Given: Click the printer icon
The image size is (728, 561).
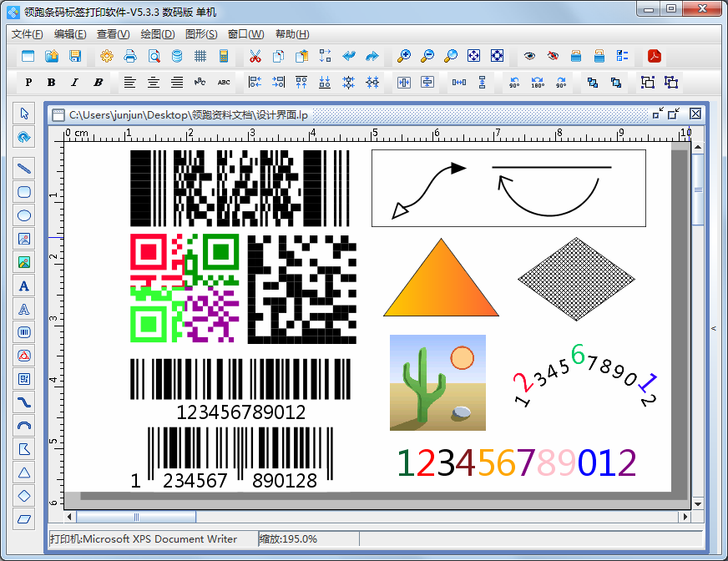Looking at the screenshot, I should 130,56.
